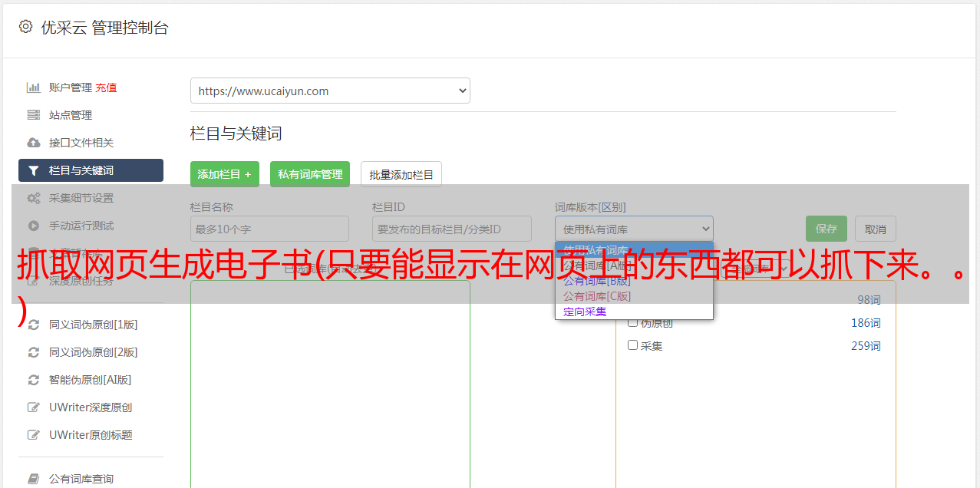Viewport: 980px width, 488px height.
Task: Choose 定向采集 option in dropdown list
Action: [x=634, y=312]
